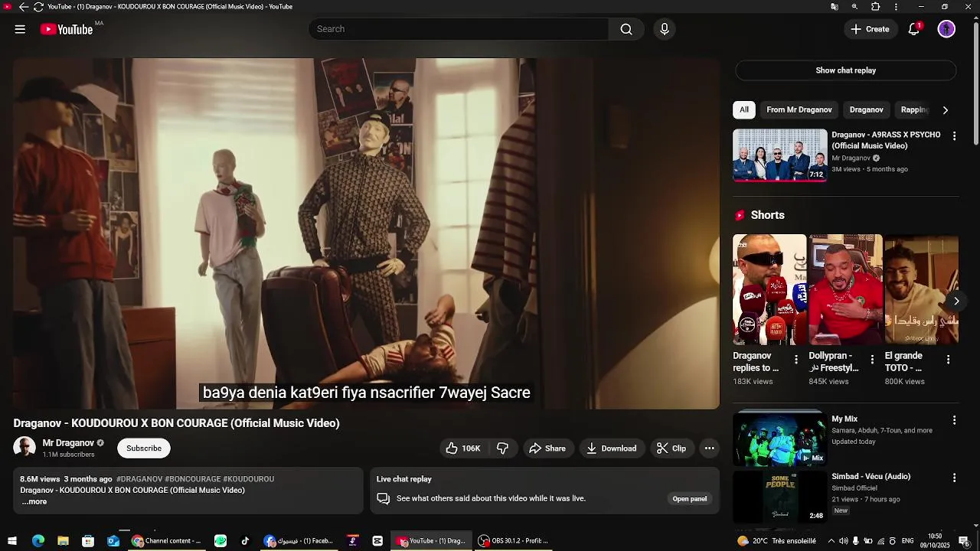The width and height of the screenshot is (980, 551).
Task: Open File Explorer from the taskbar
Action: coord(64,541)
